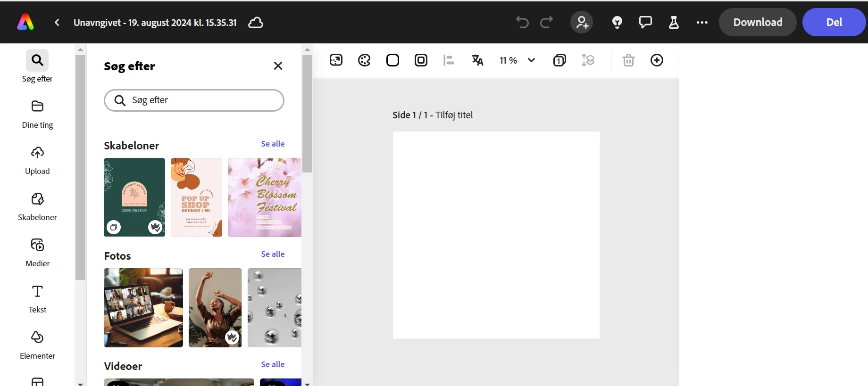Select the silver water droplets photo
The height and width of the screenshot is (386, 868).
click(x=275, y=308)
